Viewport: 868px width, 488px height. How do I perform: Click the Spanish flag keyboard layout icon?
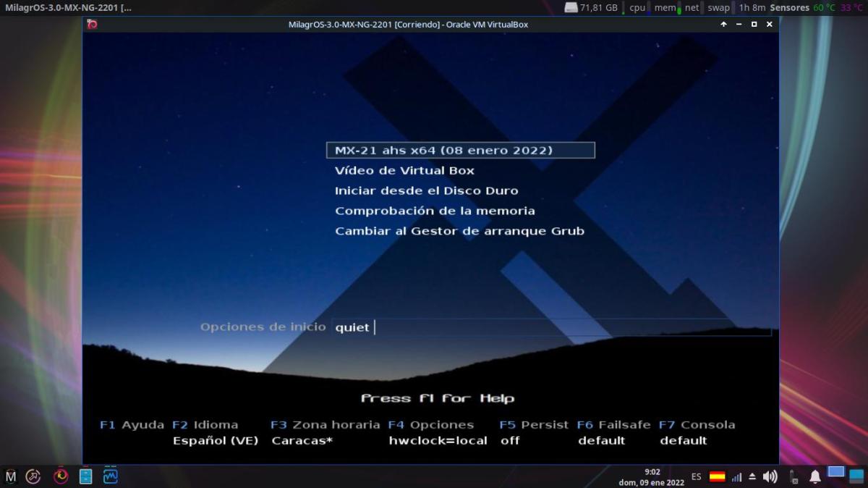pyautogui.click(x=717, y=476)
